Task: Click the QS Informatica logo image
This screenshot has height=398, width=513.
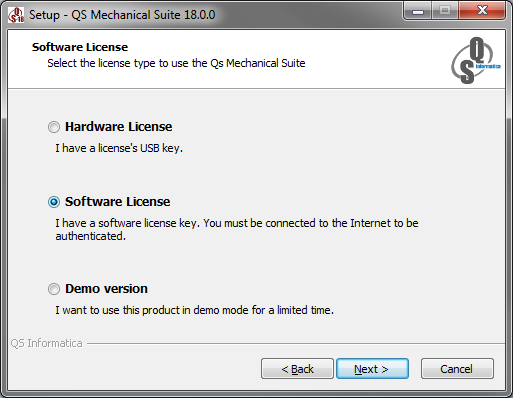Action: [x=476, y=60]
